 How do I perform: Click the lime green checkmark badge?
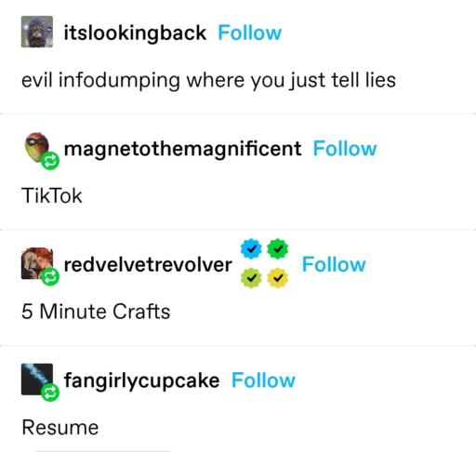(x=251, y=278)
